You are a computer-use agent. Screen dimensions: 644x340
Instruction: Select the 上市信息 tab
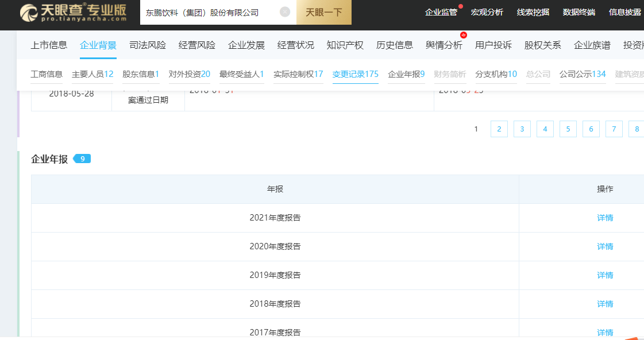pyautogui.click(x=49, y=45)
